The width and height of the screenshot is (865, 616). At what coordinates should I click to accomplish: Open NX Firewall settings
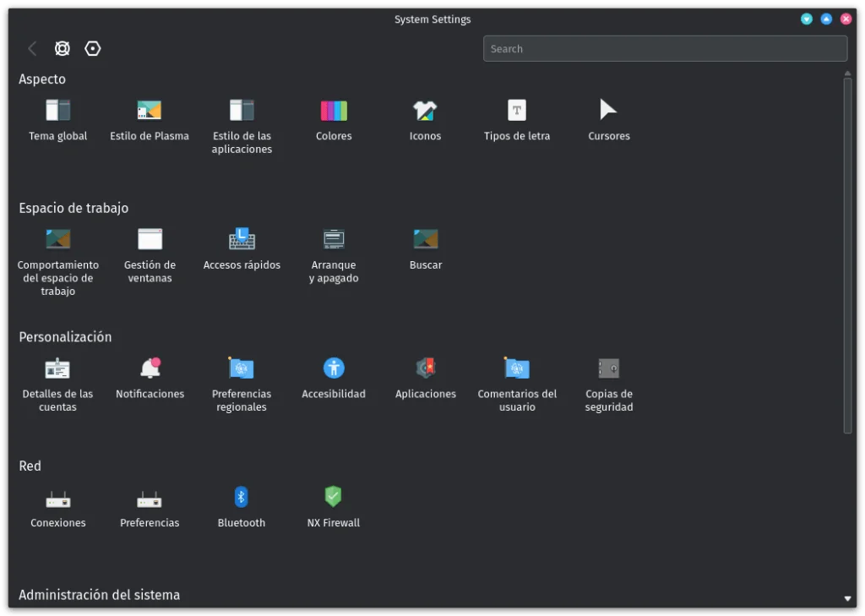pos(334,508)
